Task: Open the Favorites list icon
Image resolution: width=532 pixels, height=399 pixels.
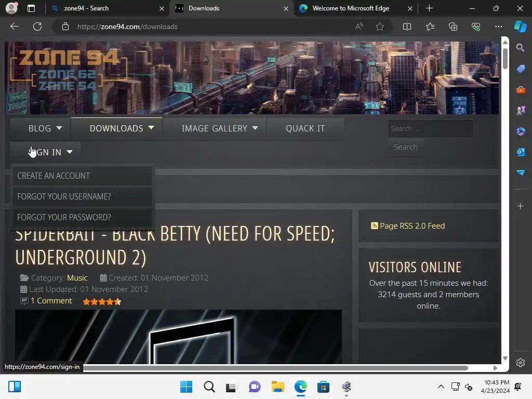Action: click(430, 26)
